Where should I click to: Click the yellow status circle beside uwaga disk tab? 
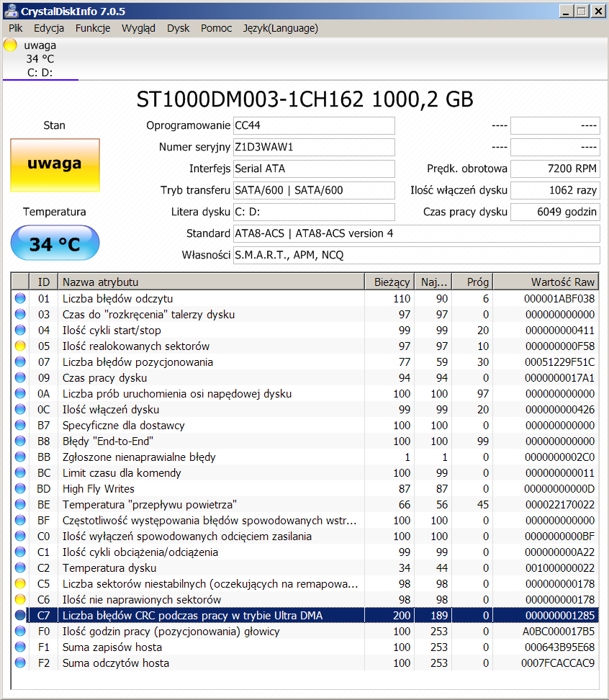coord(10,45)
